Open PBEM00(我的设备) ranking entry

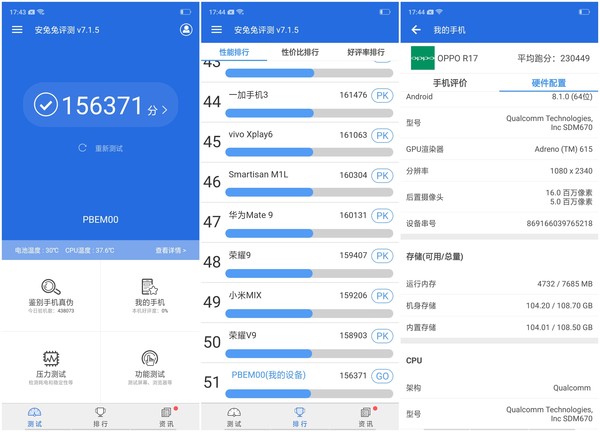pos(269,375)
